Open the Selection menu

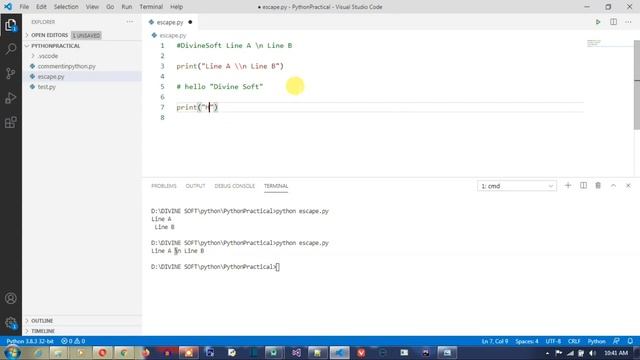pyautogui.click(x=66, y=7)
